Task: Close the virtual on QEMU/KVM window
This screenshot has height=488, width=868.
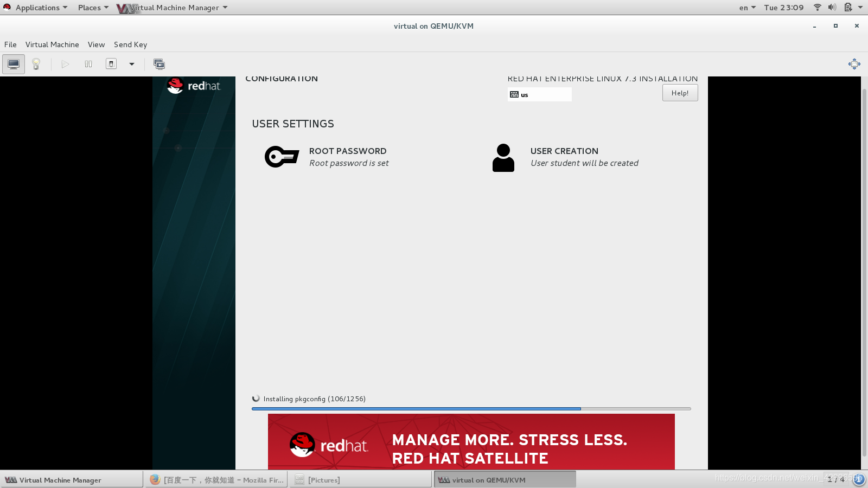Action: pos(857,26)
